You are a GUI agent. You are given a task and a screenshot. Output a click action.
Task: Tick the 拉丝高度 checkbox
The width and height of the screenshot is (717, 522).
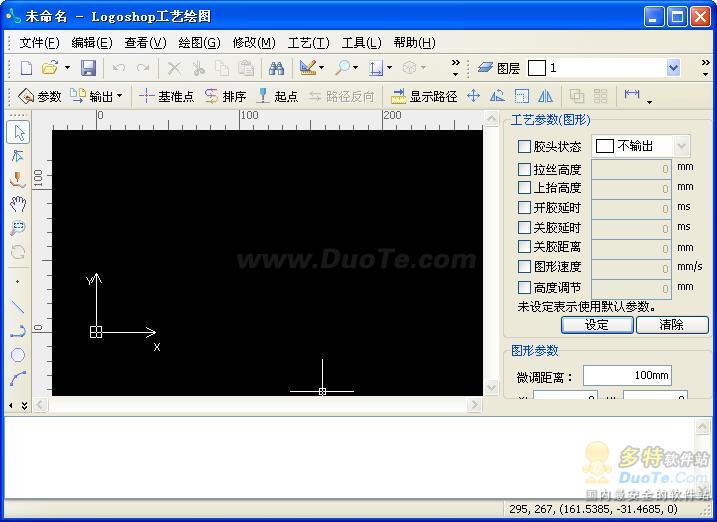click(x=524, y=170)
